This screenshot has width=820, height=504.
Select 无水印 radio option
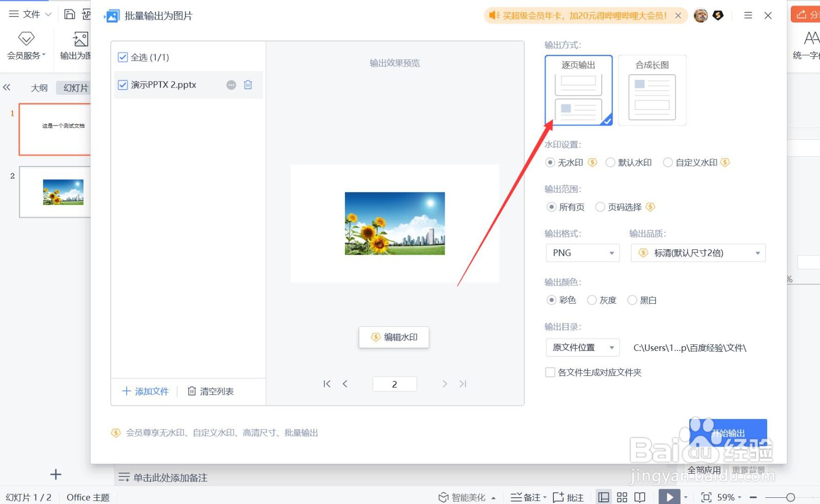click(550, 162)
